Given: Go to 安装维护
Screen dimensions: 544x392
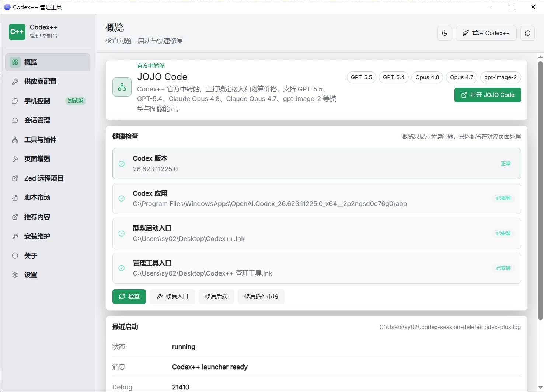Looking at the screenshot, I should 48,236.
